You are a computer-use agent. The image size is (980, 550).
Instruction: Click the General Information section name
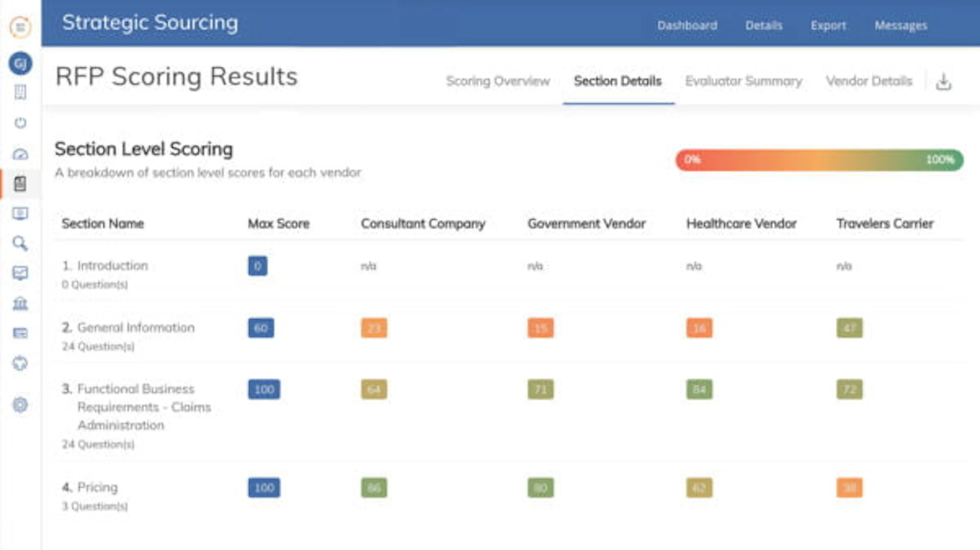[x=136, y=328]
